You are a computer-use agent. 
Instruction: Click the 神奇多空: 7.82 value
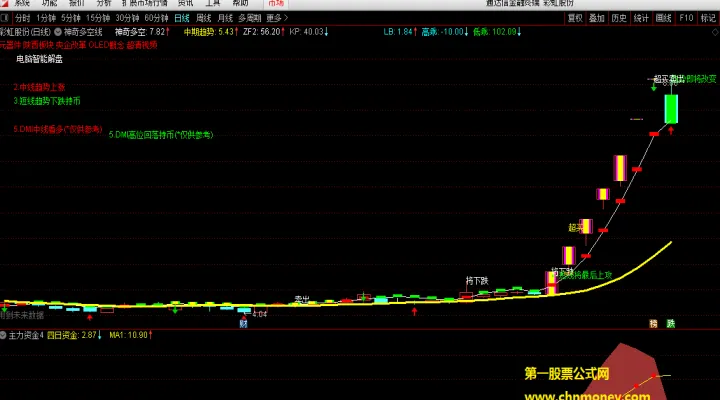click(142, 32)
